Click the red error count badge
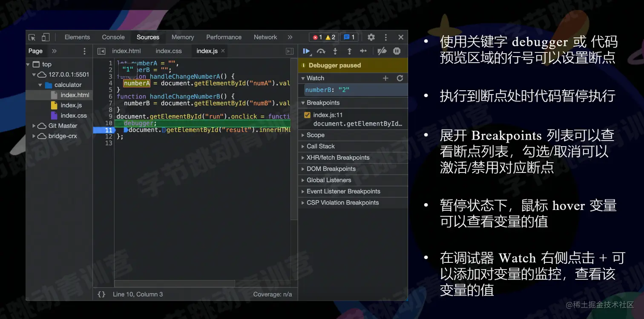 point(318,37)
